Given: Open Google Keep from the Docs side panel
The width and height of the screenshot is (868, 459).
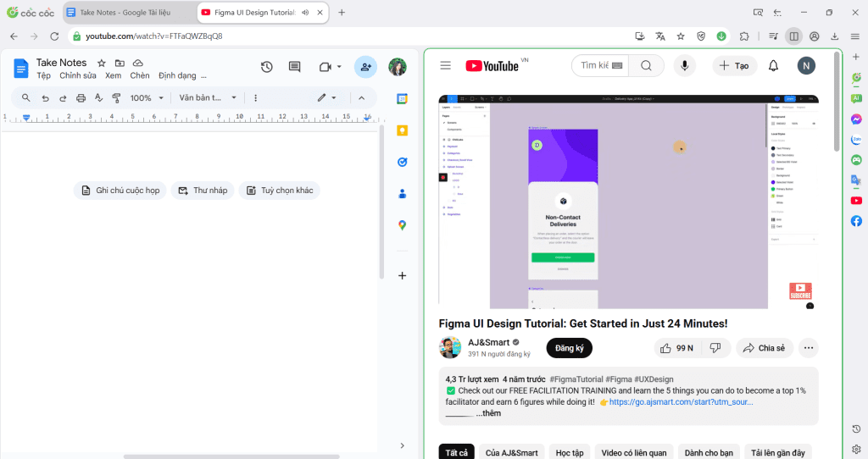Looking at the screenshot, I should click(403, 130).
